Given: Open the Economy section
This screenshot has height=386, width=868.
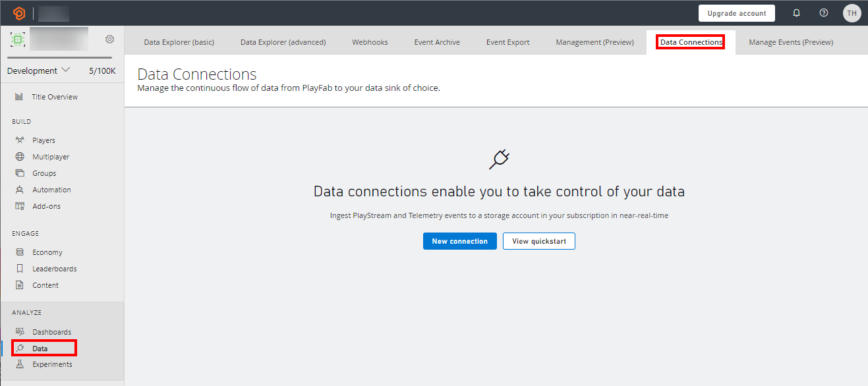Looking at the screenshot, I should point(47,252).
